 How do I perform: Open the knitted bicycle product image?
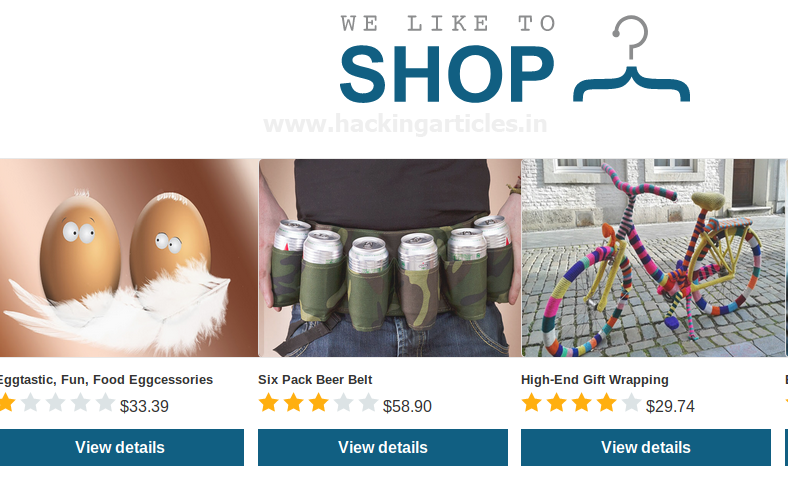[x=653, y=258]
